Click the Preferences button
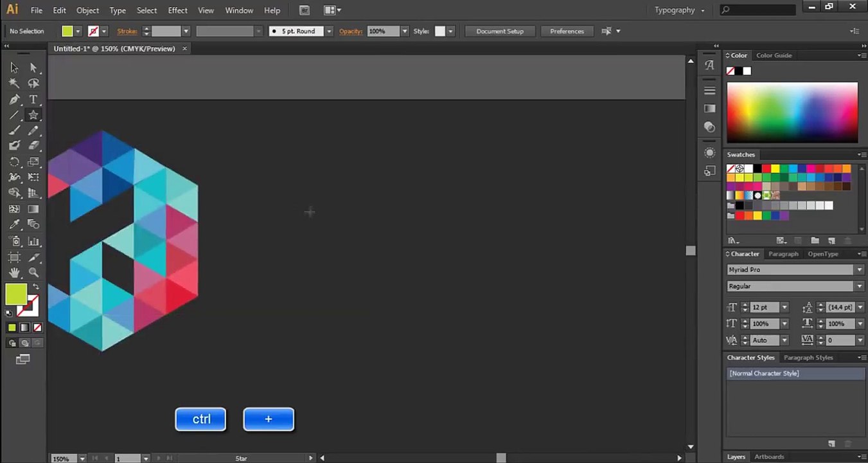Viewport: 868px width, 463px height. pos(567,31)
